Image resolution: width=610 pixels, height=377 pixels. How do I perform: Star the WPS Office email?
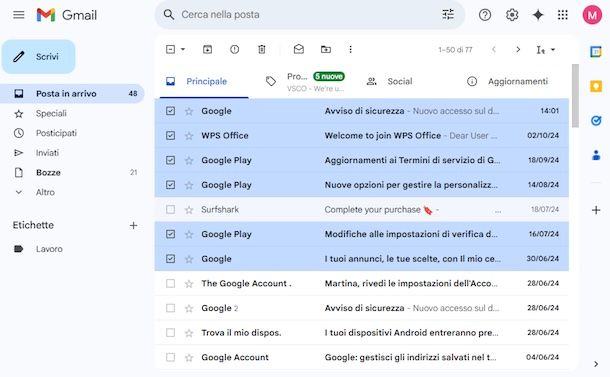pos(189,136)
